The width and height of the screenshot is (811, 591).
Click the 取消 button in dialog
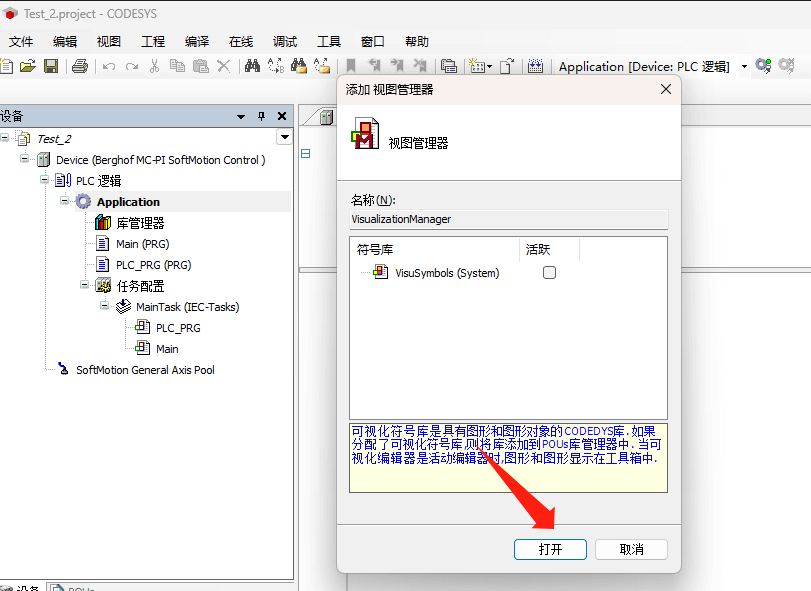coord(631,549)
